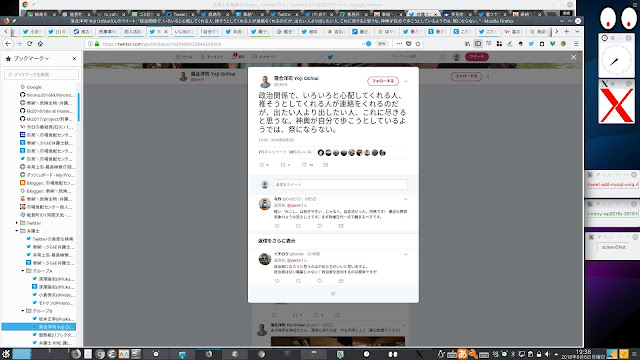Like イチロウ's reply heart

pos(319,281)
